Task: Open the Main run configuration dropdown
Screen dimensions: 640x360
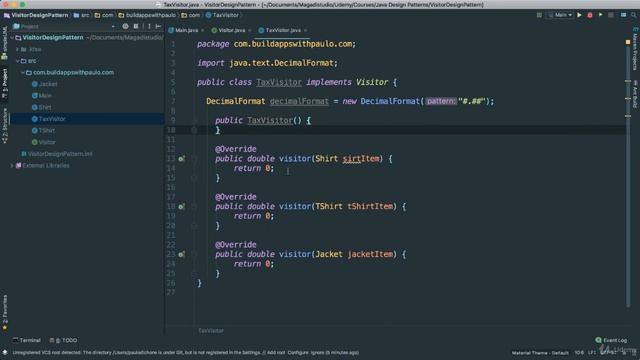Action: [561, 15]
